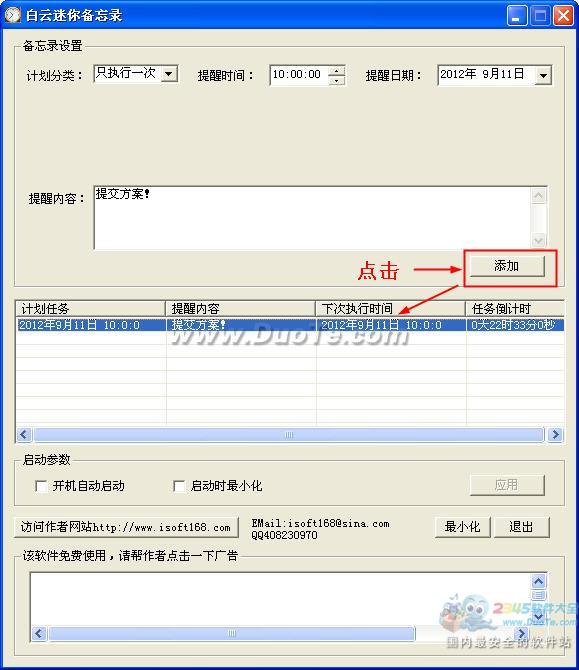Click the ad panel's up scroll arrow
This screenshot has height=670, width=579.
[x=538, y=581]
